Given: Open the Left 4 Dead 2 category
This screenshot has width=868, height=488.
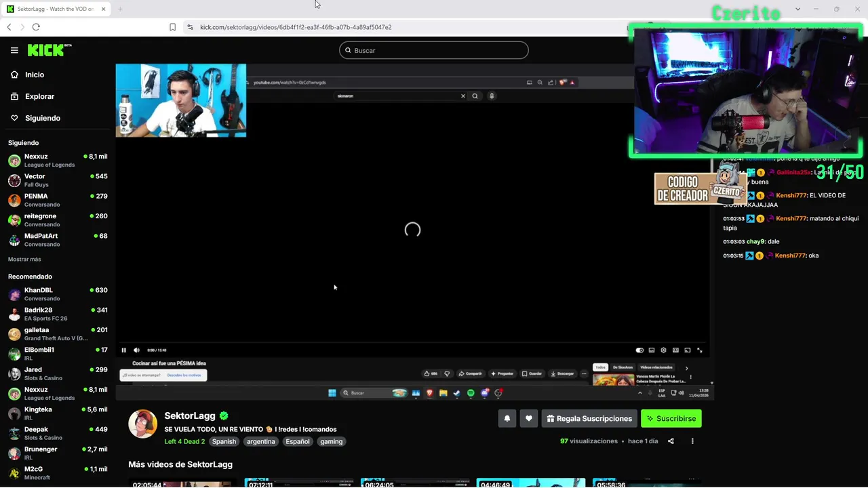Looking at the screenshot, I should click(184, 441).
